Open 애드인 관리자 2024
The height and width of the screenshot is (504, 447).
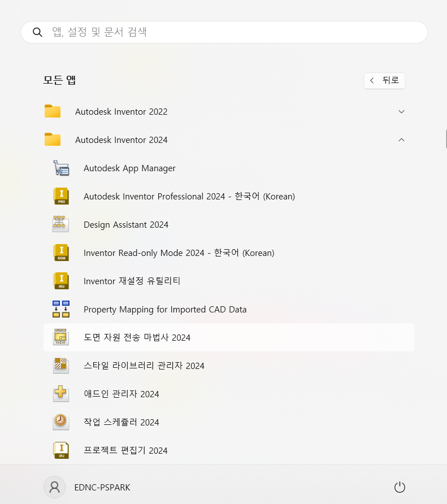229,394
